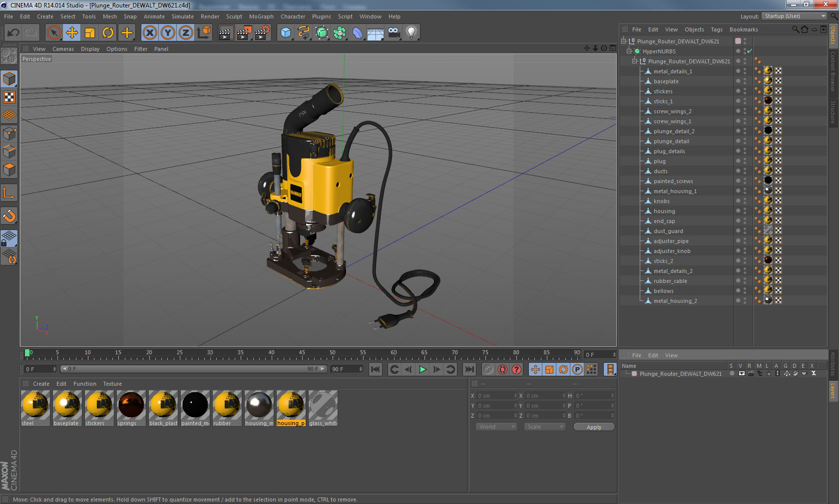The image size is (839, 504).
Task: Click the Undo arrow icon
Action: coord(13,33)
